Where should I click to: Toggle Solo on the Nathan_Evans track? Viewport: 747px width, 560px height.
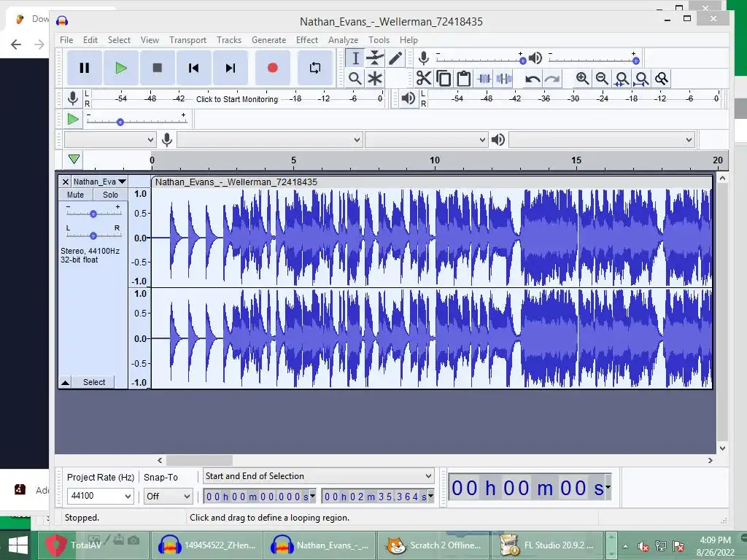110,195
